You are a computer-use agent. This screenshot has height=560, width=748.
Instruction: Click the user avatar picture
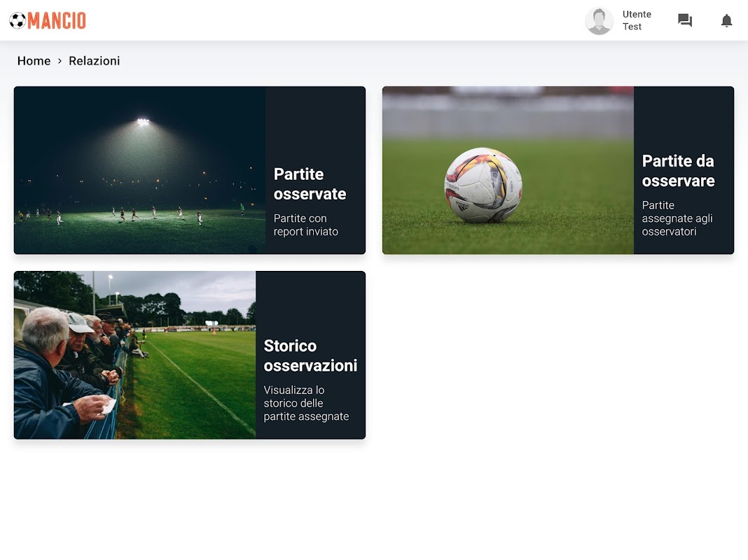[x=599, y=20]
